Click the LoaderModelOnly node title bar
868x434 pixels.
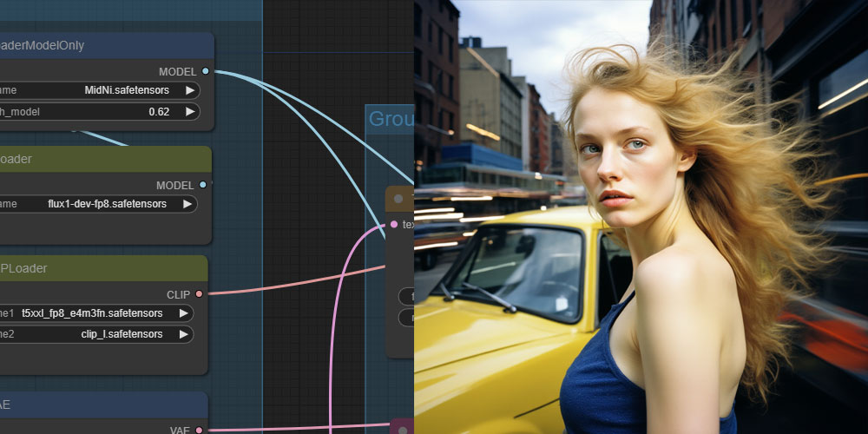[107, 46]
